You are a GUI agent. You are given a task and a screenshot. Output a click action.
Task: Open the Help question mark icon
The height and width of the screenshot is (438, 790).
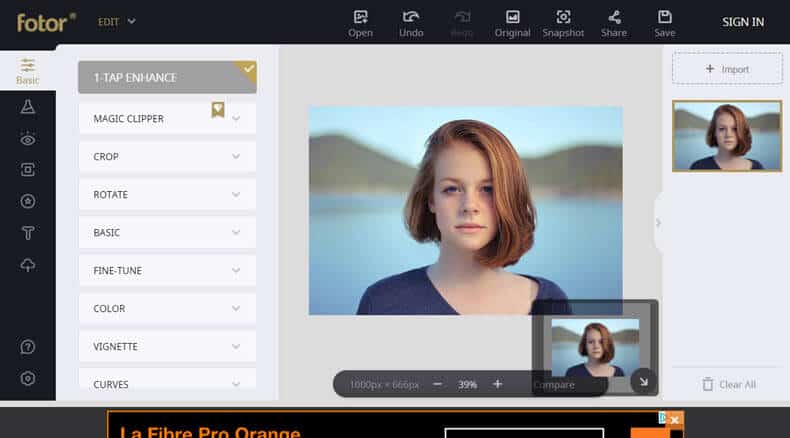pyautogui.click(x=28, y=347)
